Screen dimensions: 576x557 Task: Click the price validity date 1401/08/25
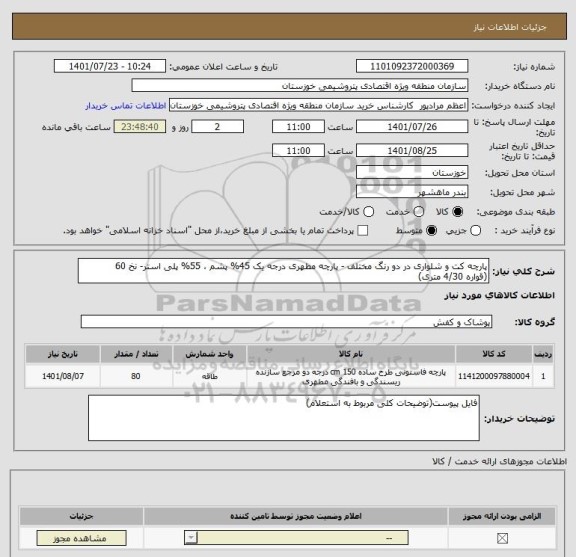[412, 151]
